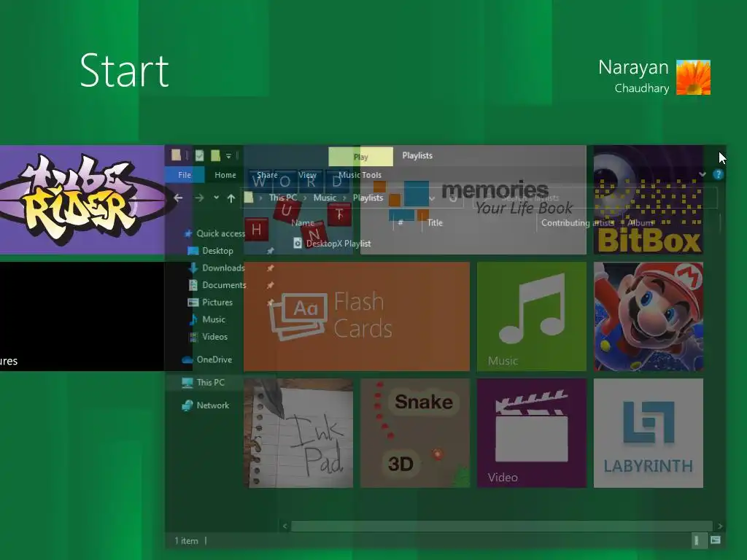747x560 pixels.
Task: Refresh the Playlists folder view
Action: 452,198
